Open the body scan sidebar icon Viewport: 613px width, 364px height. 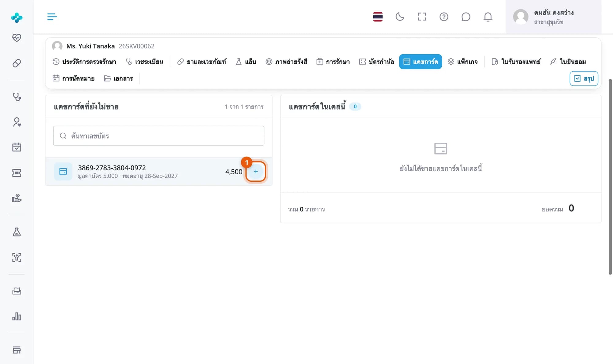17,257
